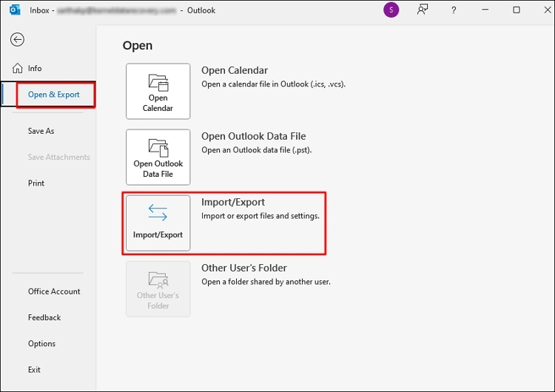
Task: Open Office Account settings
Action: click(x=54, y=291)
